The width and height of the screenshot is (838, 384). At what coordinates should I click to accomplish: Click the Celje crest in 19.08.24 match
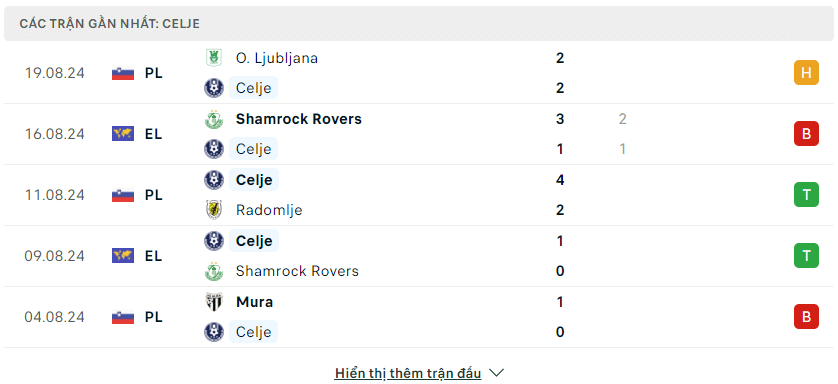pyautogui.click(x=214, y=88)
